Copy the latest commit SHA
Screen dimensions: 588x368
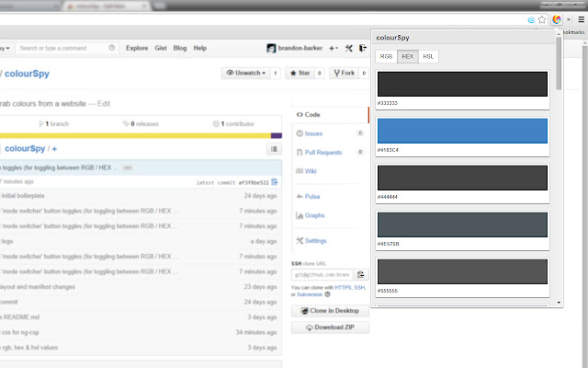coord(275,182)
